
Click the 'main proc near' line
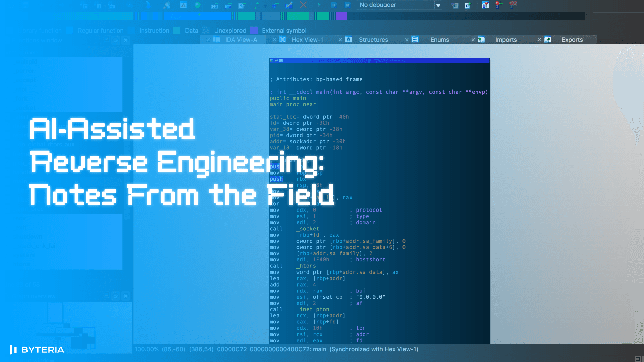pos(293,105)
